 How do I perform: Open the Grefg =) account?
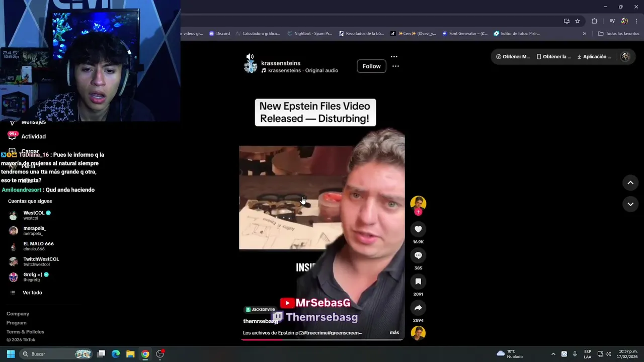click(x=31, y=277)
